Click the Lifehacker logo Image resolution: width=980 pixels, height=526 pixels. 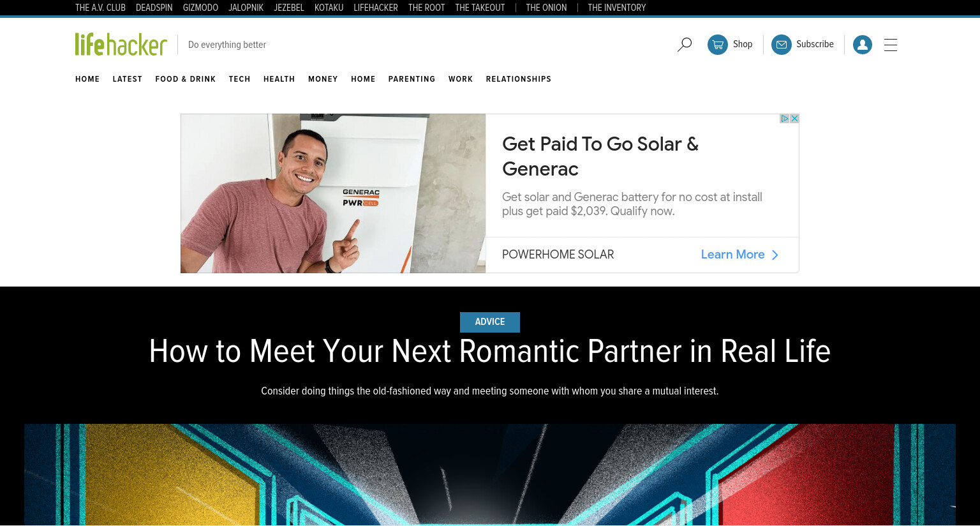[121, 45]
